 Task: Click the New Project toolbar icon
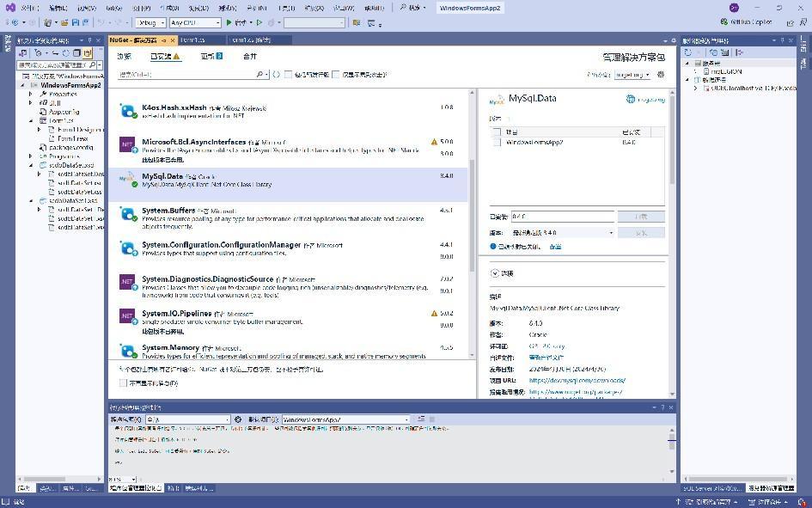(x=47, y=23)
